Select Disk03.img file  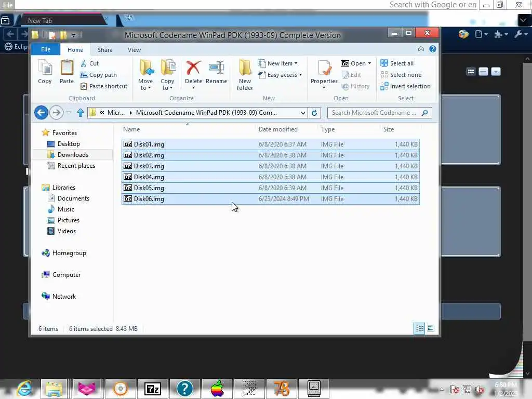(x=270, y=166)
